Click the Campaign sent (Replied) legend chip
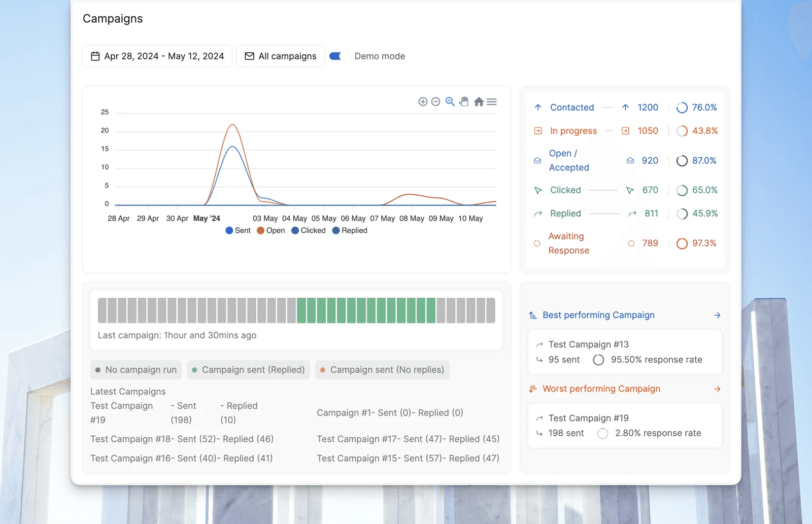Viewport: 812px width, 524px height. (248, 370)
